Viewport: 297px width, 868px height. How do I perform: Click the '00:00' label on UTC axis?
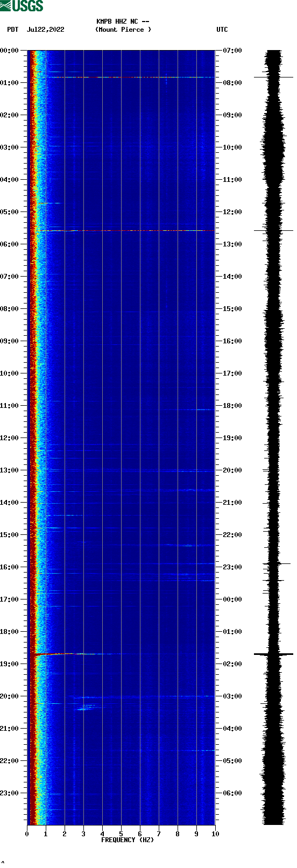(232, 599)
